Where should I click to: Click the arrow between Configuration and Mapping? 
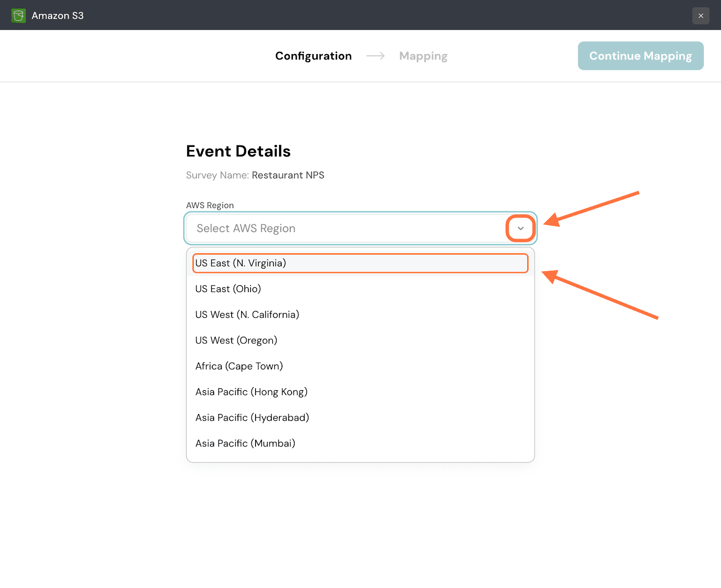375,56
